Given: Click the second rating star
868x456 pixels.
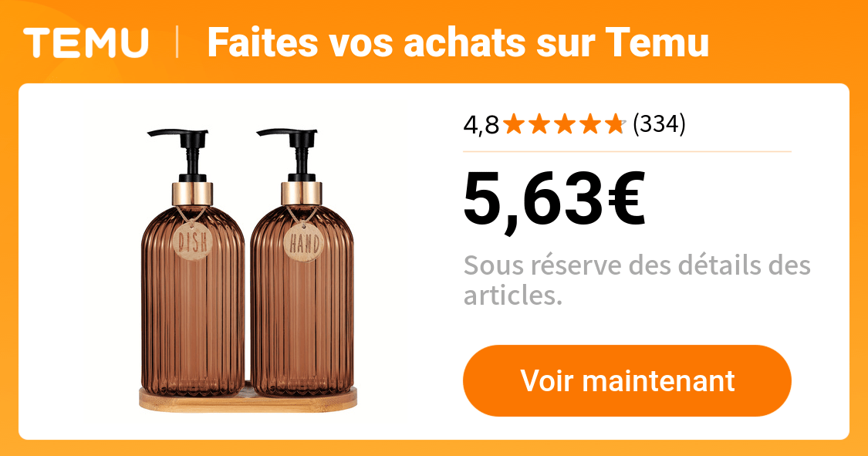Looking at the screenshot, I should point(540,124).
